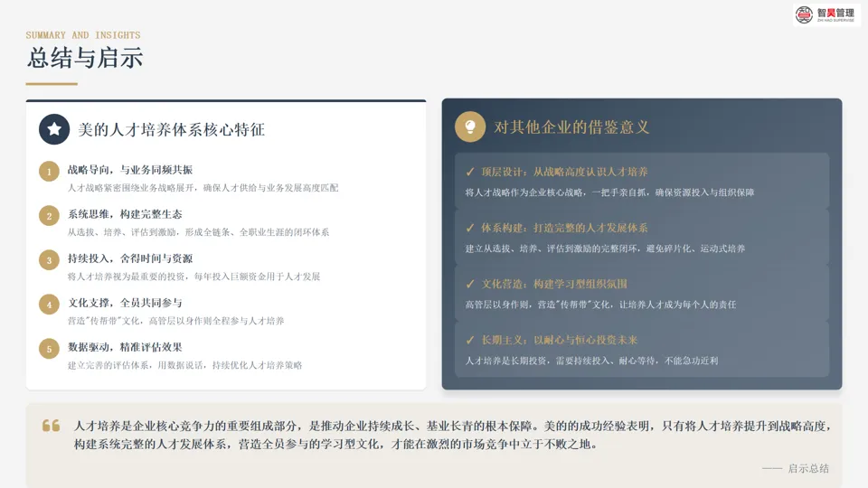Click the checkmark beside 体系构建
Screen dimensions: 868x488
470,228
